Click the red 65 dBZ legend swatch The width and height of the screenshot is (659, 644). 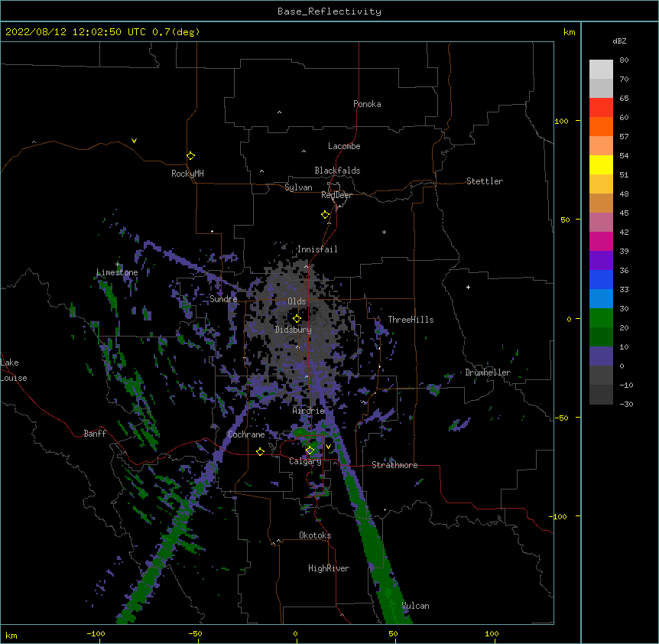601,108
